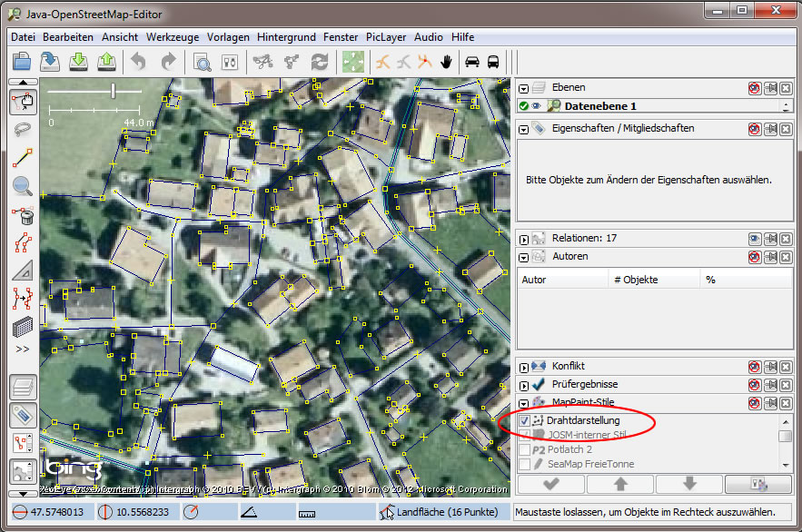Image resolution: width=802 pixels, height=532 pixels.
Task: Click the Upload data icon in toolbar
Action: click(x=107, y=62)
